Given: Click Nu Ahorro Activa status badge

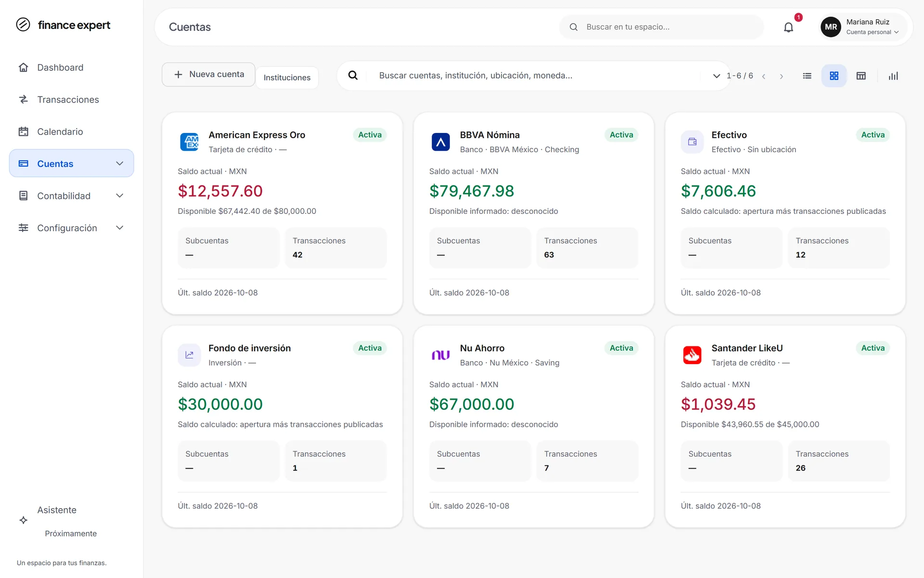Looking at the screenshot, I should click(621, 348).
